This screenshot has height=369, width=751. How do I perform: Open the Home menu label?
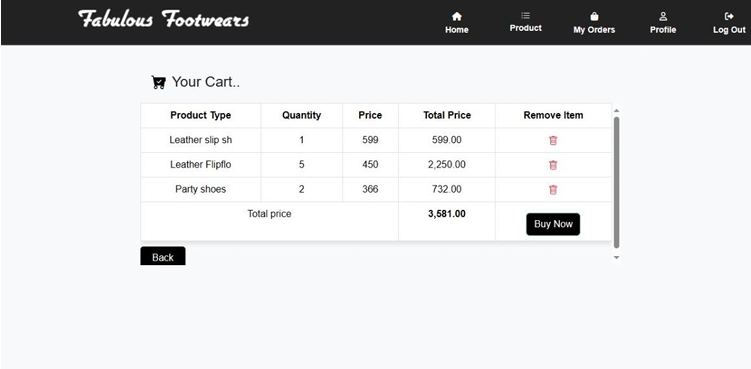(456, 30)
